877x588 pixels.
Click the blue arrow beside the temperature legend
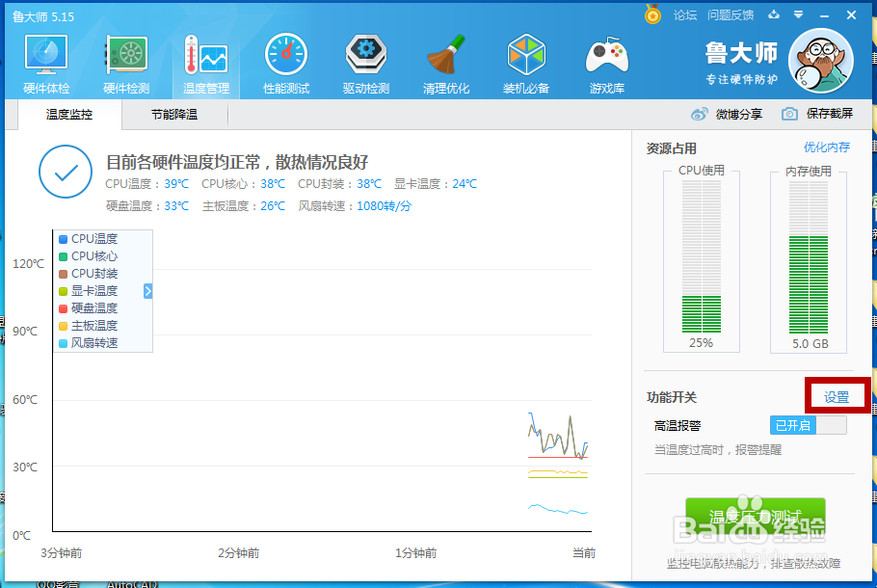(147, 290)
